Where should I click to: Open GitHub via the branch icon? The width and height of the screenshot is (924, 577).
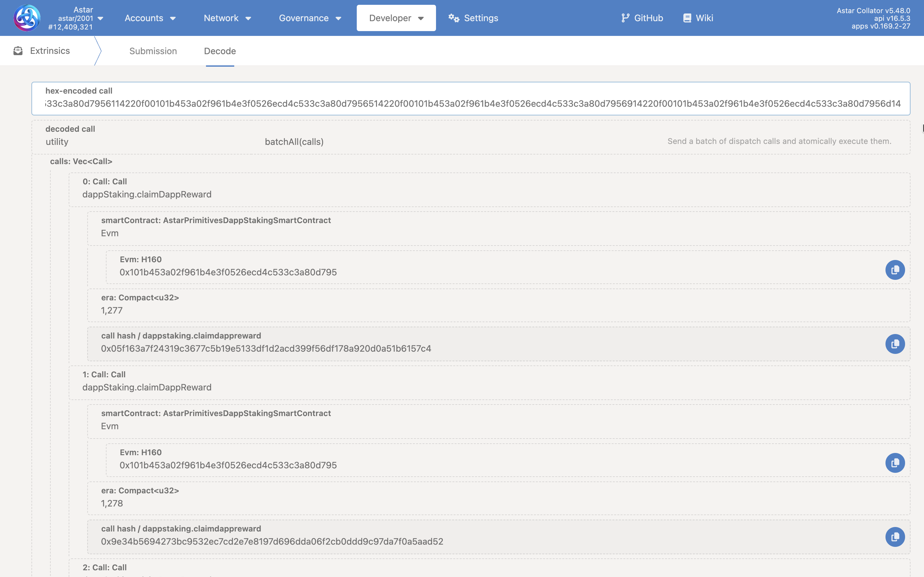(625, 18)
